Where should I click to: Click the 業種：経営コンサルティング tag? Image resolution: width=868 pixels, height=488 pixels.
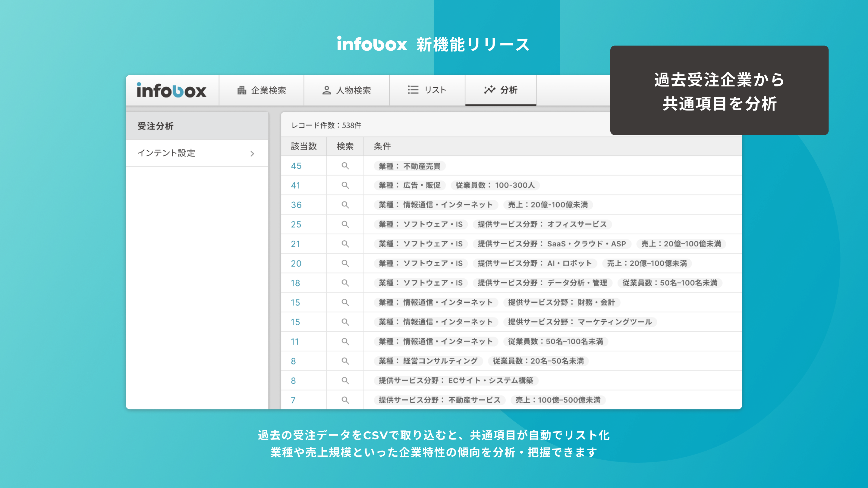click(428, 361)
